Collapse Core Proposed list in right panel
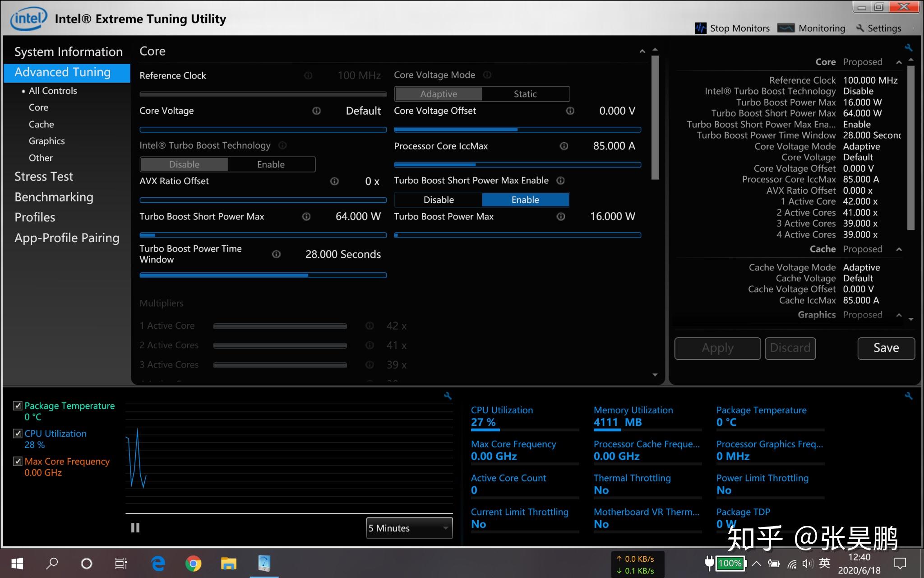This screenshot has width=924, height=578. point(899,62)
